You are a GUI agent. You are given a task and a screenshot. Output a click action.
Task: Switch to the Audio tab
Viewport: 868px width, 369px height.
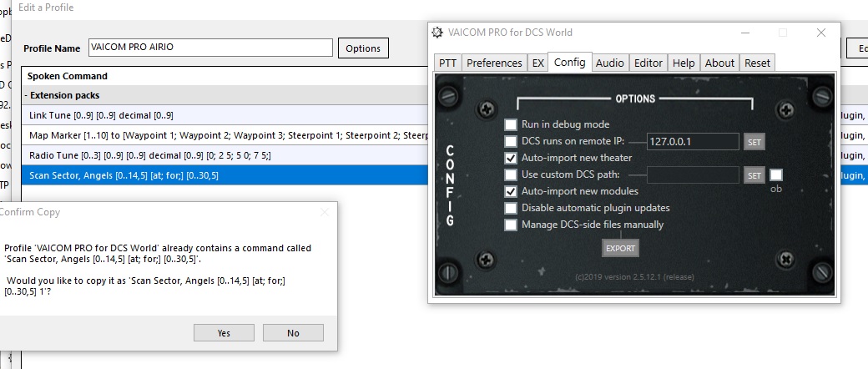click(609, 63)
